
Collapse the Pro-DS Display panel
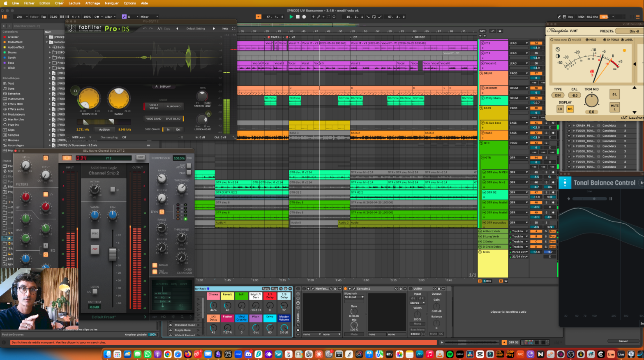click(163, 87)
